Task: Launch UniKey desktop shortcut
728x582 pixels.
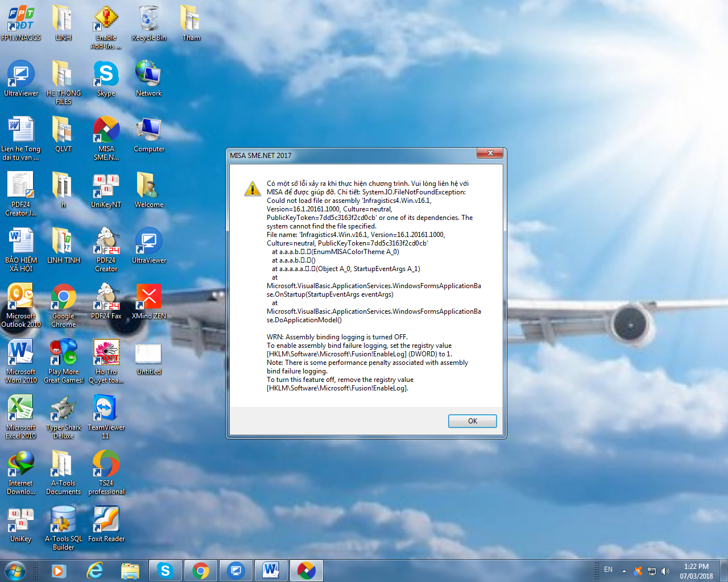Action: (x=21, y=524)
